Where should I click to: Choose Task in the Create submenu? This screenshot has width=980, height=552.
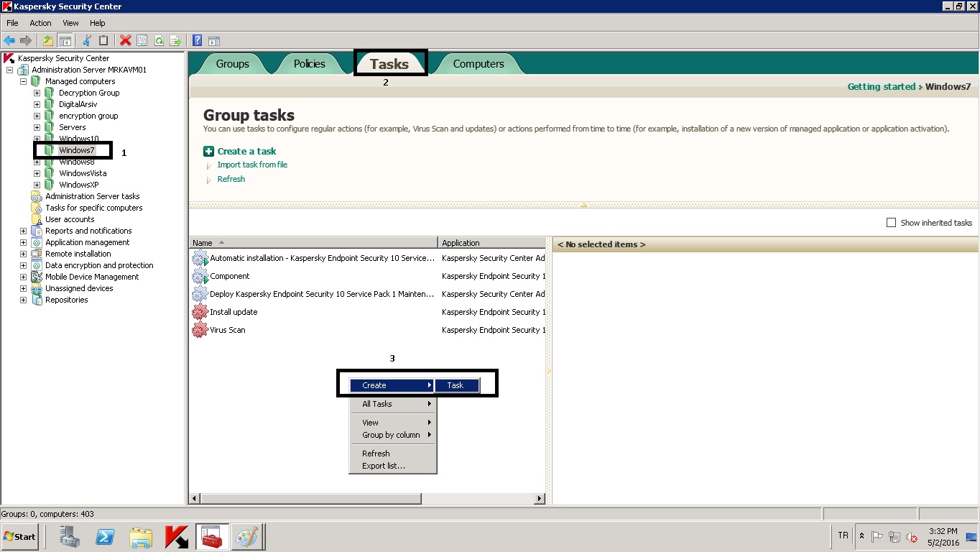coord(456,385)
